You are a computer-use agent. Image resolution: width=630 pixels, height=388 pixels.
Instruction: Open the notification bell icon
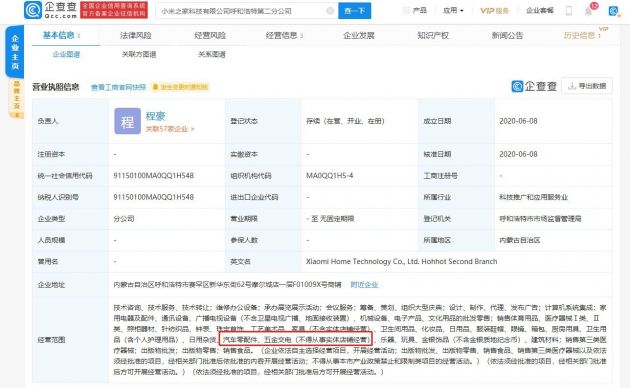(x=588, y=11)
